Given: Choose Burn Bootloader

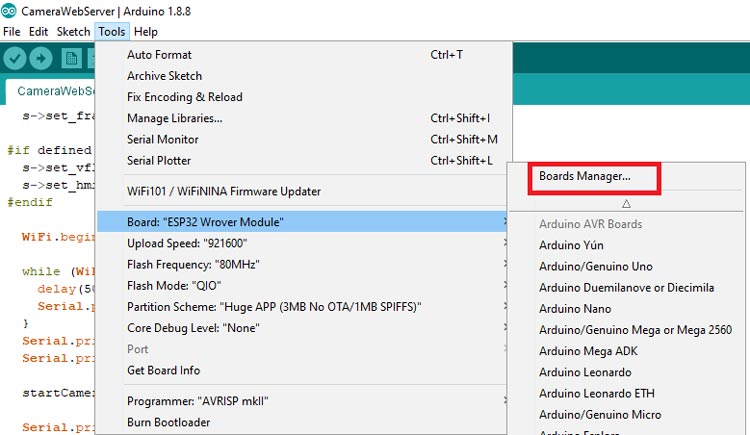Looking at the screenshot, I should coord(302,422).
